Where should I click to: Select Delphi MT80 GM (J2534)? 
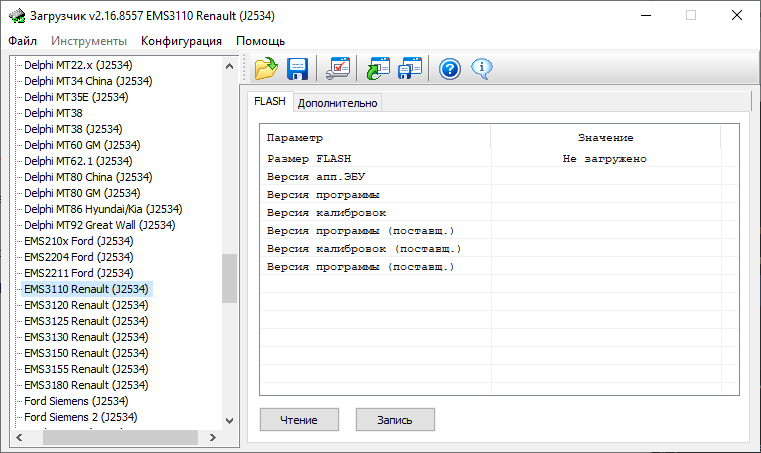(x=82, y=193)
